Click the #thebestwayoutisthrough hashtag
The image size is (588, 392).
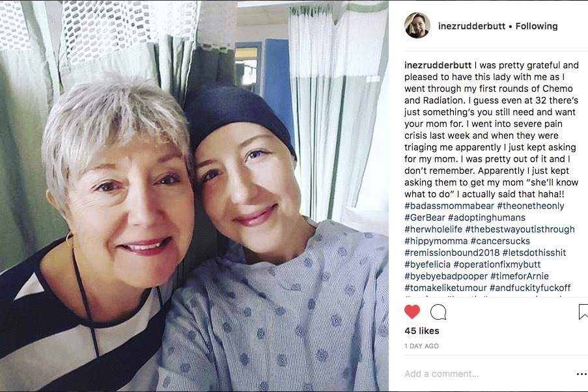point(520,229)
